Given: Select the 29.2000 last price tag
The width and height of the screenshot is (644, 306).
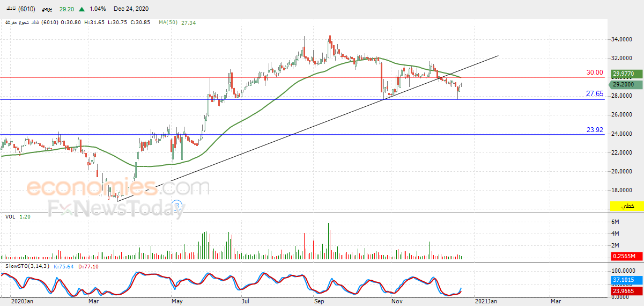Looking at the screenshot, I should tap(625, 84).
